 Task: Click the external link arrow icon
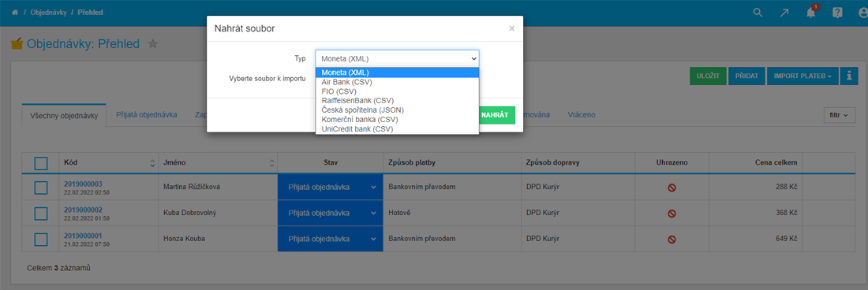point(784,13)
